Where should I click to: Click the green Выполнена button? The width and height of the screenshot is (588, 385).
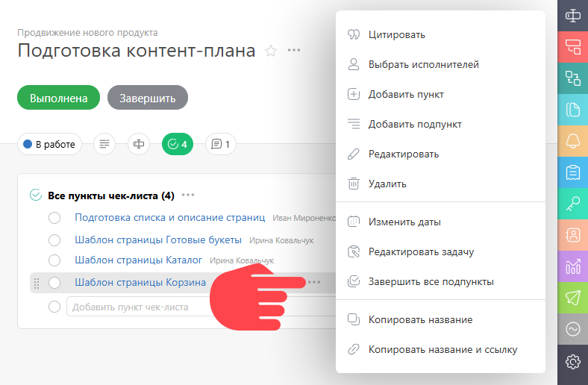58,98
